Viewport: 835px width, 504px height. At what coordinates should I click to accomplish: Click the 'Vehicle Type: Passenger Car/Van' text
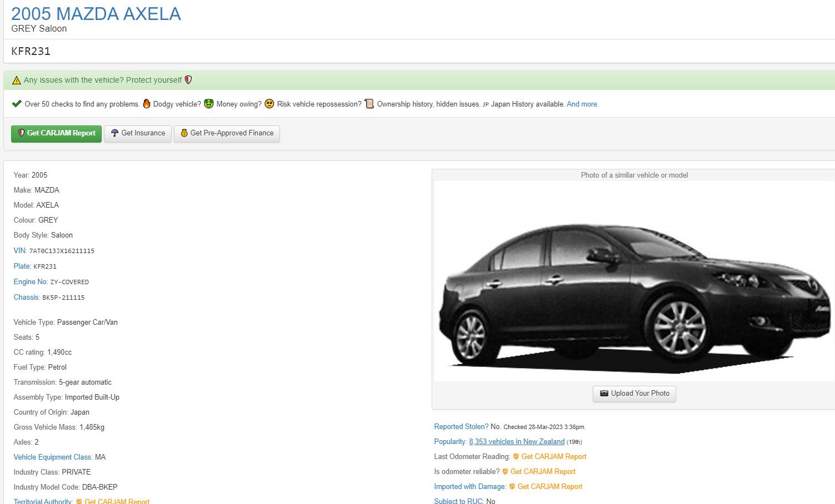point(66,322)
